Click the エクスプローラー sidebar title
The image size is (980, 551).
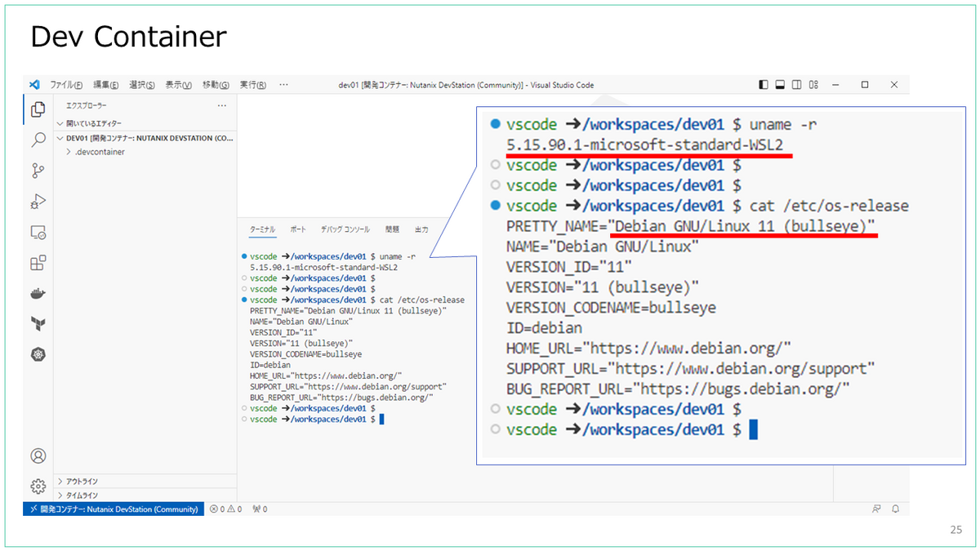pos(87,106)
